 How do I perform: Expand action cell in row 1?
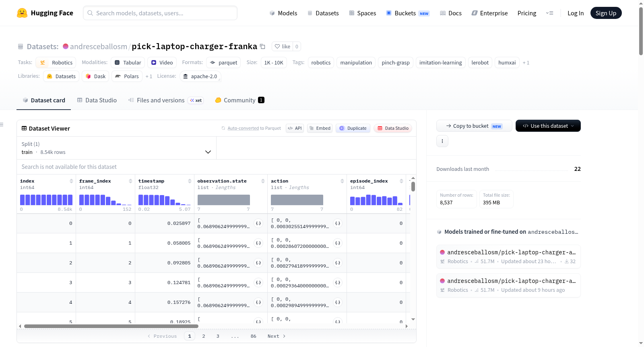pos(338,243)
